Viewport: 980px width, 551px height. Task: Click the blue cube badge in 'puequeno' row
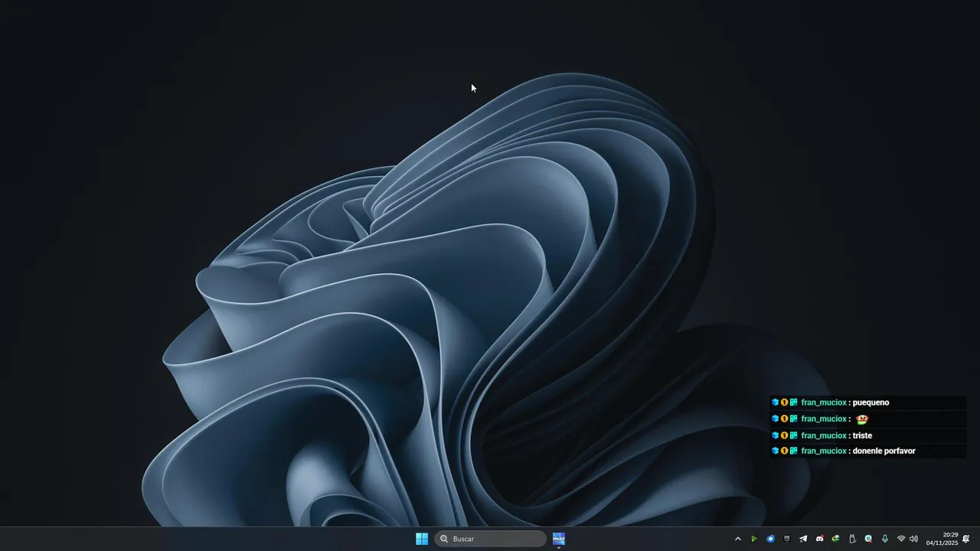[775, 403]
